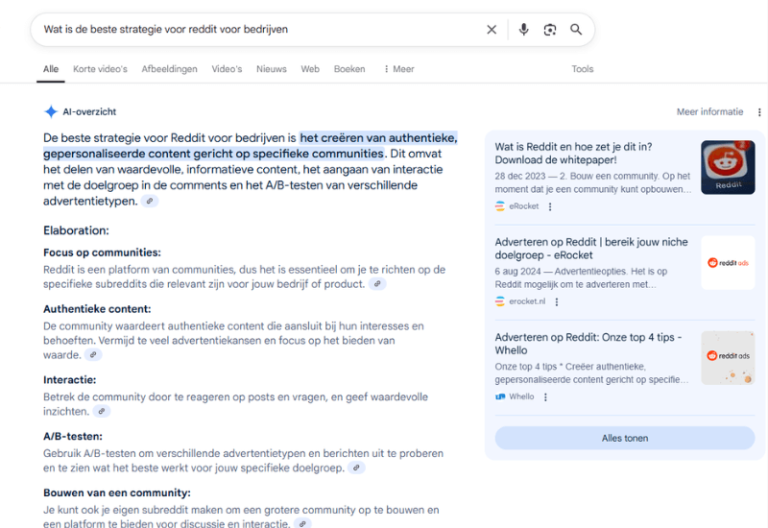Open the three-dot menu beside Meer informatie
Screen dimensions: 768x528
coord(759,112)
